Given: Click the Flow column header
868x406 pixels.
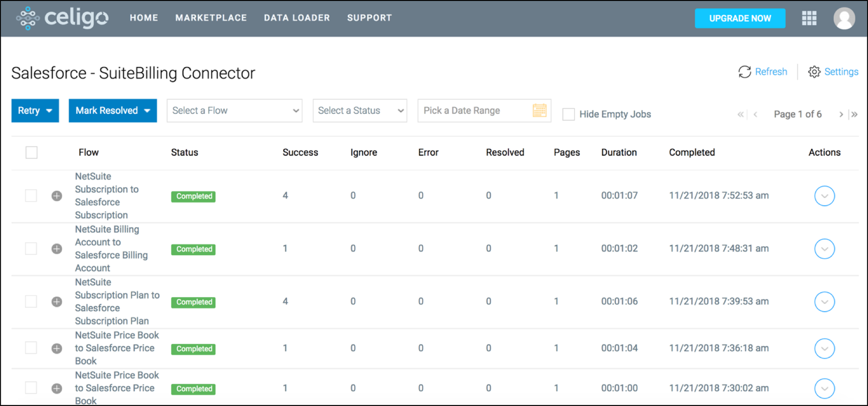Looking at the screenshot, I should coord(88,152).
